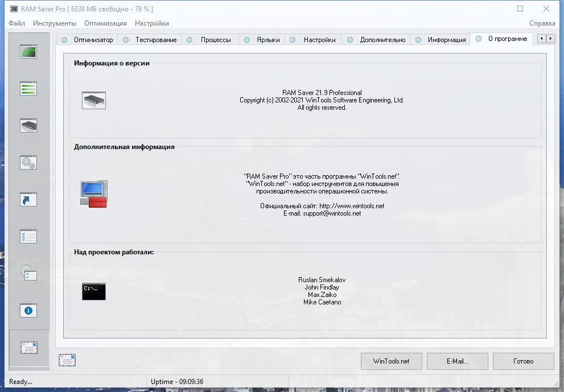Select the envelope icon in the sidebar
Image resolution: width=564 pixels, height=392 pixels.
29,348
